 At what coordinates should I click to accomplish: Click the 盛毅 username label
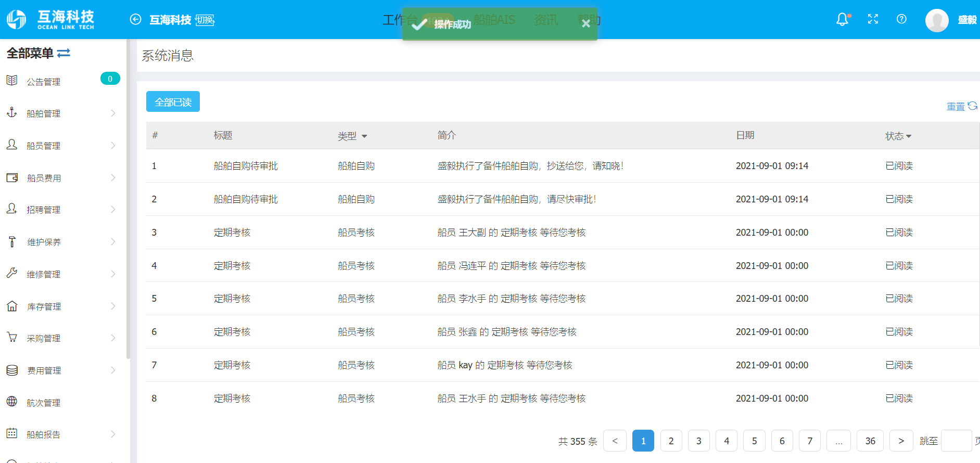coord(967,20)
